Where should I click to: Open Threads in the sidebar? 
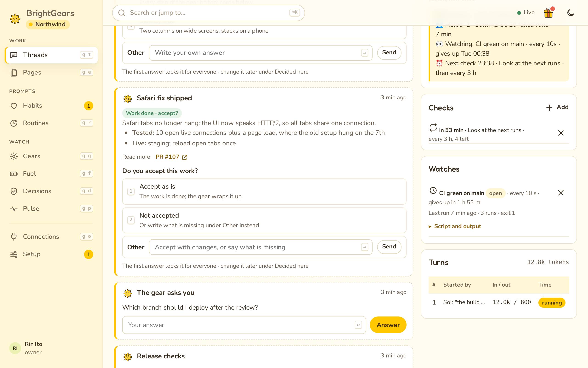tap(51, 55)
